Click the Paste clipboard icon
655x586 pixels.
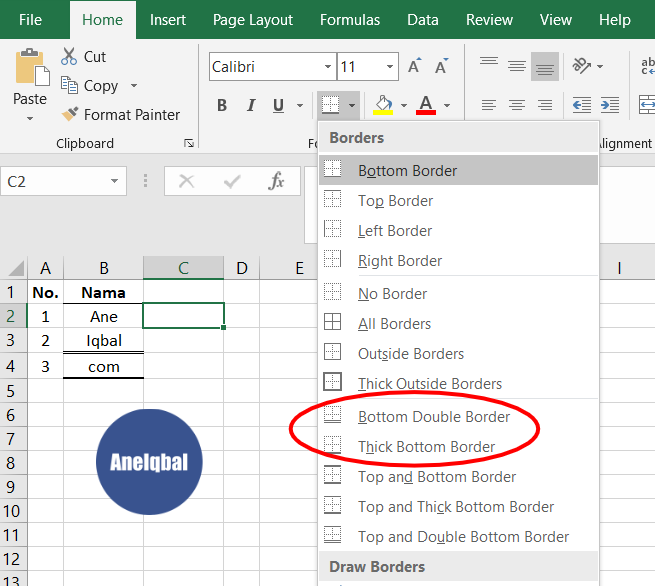pos(32,68)
